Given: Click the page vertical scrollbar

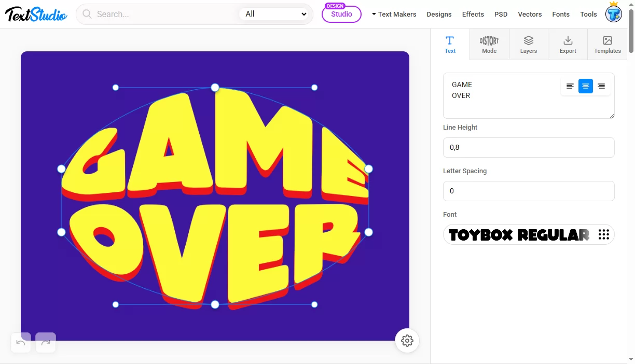Looking at the screenshot, I should (x=631, y=31).
